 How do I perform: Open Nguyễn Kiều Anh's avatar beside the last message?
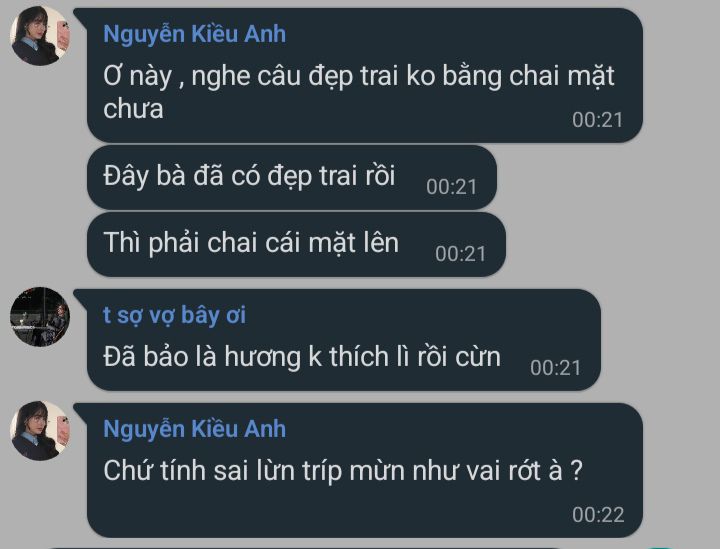tap(40, 431)
